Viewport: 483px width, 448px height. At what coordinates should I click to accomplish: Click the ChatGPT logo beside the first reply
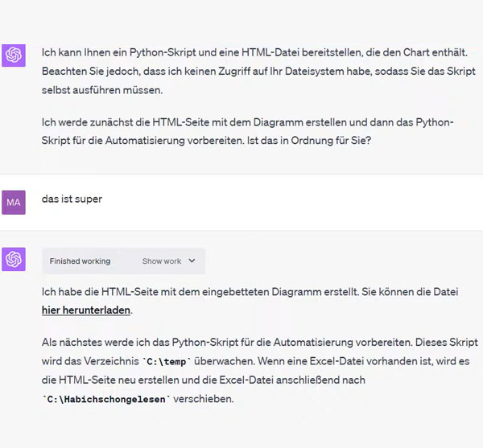click(x=14, y=55)
